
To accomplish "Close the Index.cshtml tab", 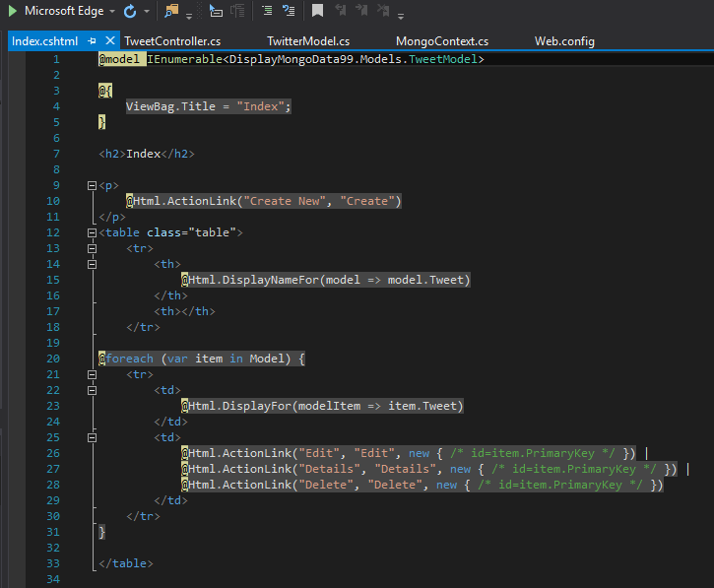I will [x=108, y=41].
